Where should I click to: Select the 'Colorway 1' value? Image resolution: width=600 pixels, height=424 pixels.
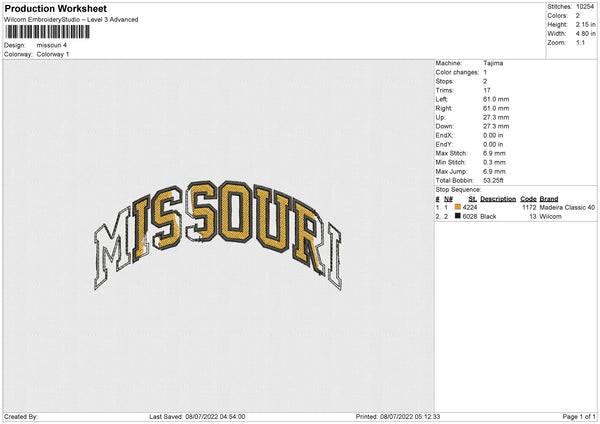point(53,54)
